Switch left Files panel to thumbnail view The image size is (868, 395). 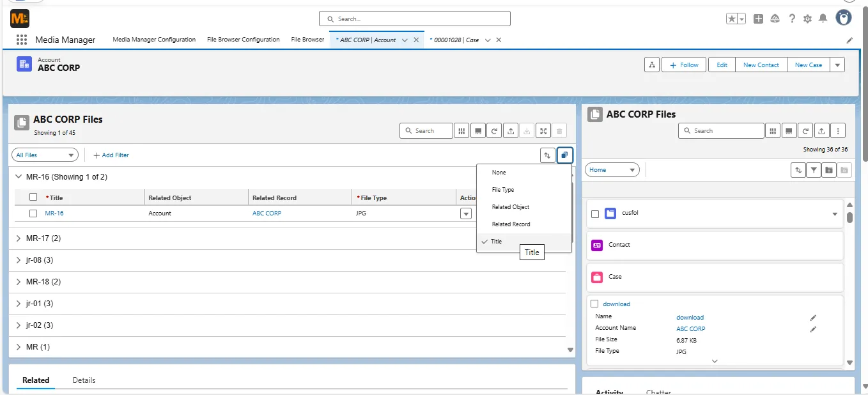pyautogui.click(x=477, y=131)
